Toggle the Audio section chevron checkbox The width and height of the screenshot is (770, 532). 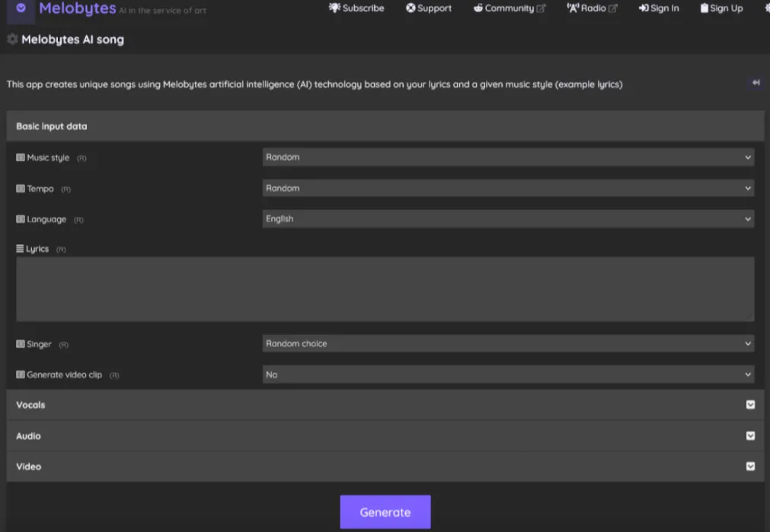point(750,435)
